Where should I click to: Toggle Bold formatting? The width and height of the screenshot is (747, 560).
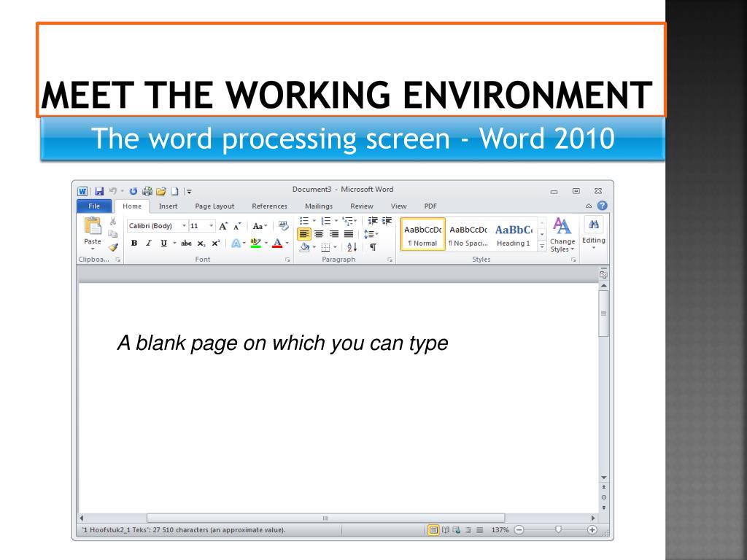[x=134, y=244]
